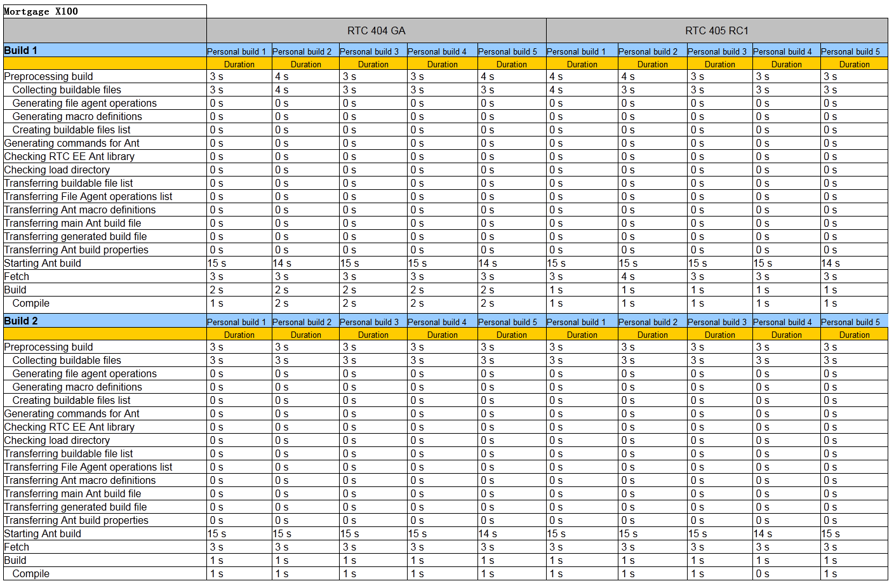The width and height of the screenshot is (894, 588).
Task: Click Build 1 Collecting files '4 s', RTC 405 build 1
Action: pos(556,90)
